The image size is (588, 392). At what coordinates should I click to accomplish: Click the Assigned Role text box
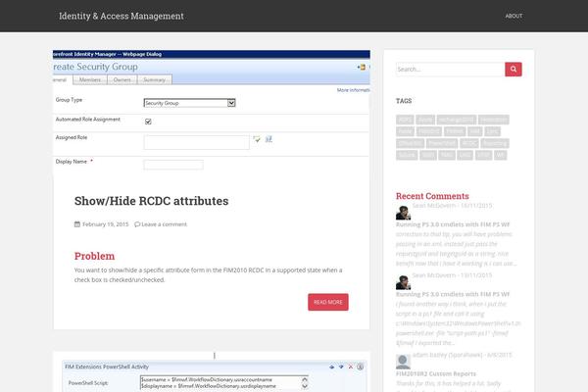(197, 142)
